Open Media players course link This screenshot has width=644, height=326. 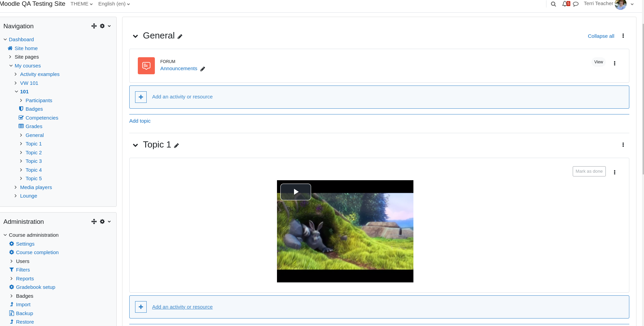pyautogui.click(x=36, y=187)
